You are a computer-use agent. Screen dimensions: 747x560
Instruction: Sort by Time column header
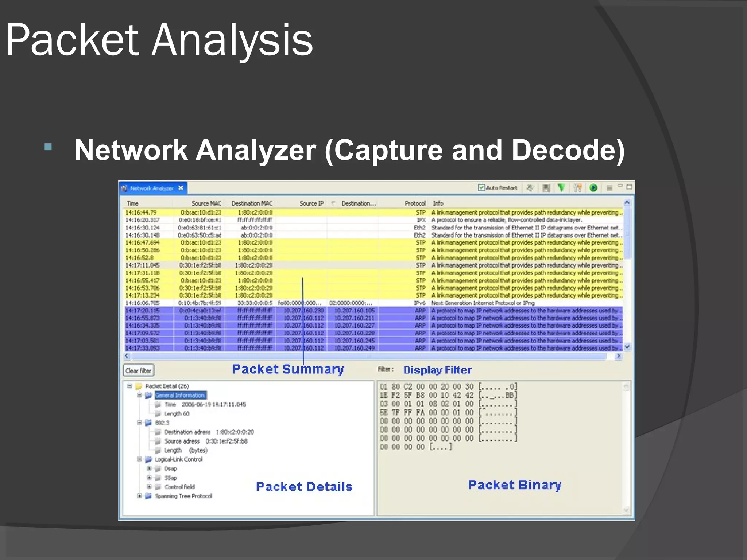click(x=147, y=203)
